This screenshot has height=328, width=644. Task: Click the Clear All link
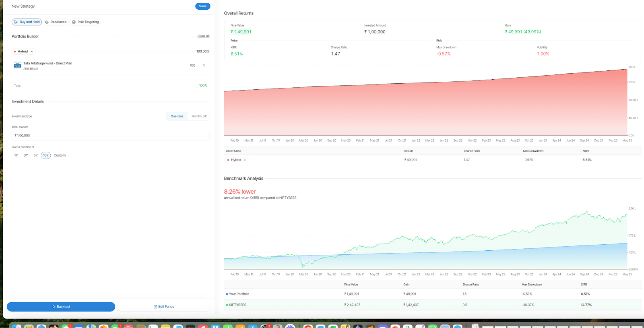tap(203, 36)
